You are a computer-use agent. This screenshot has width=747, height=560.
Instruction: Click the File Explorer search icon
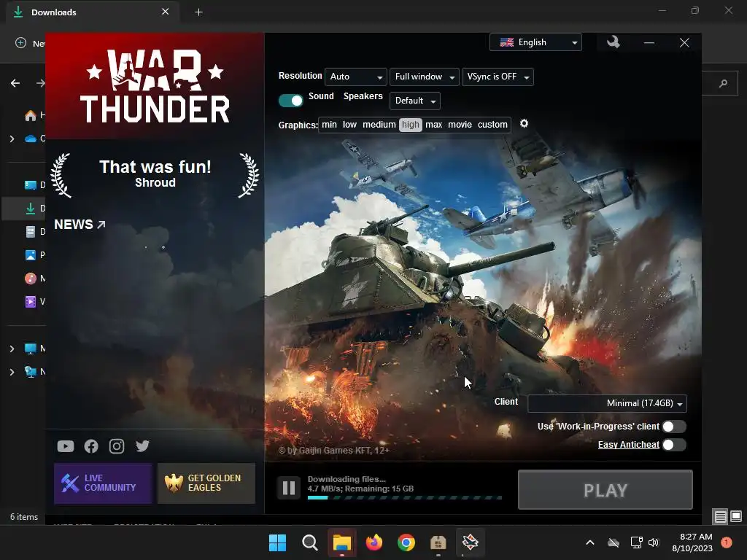click(x=723, y=83)
